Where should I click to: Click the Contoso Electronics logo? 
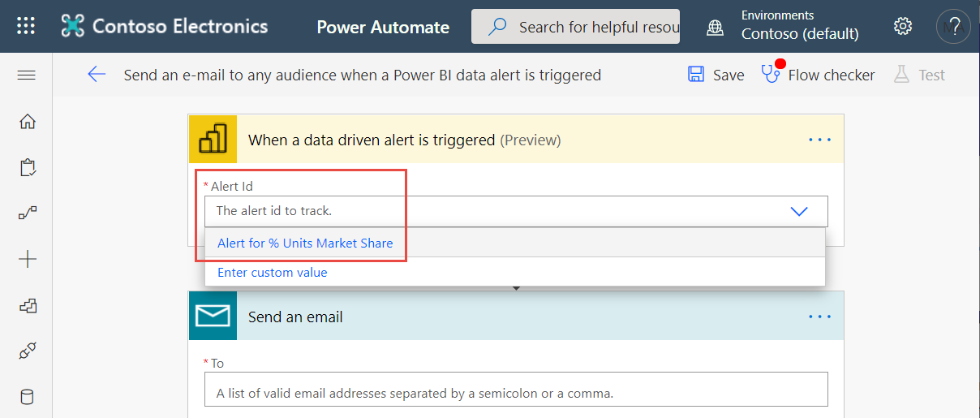pyautogui.click(x=164, y=26)
